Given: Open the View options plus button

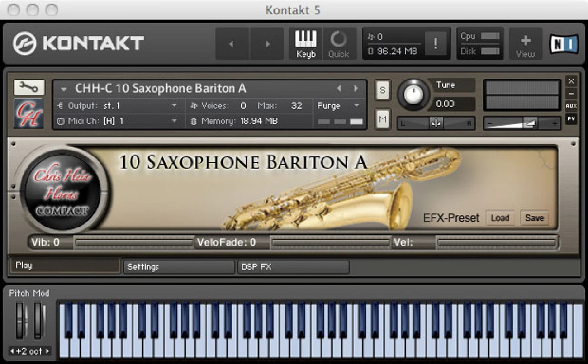Looking at the screenshot, I should (x=525, y=44).
